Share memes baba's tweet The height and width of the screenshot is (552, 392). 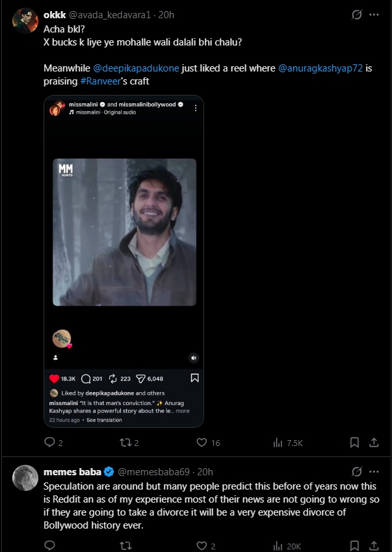(374, 545)
